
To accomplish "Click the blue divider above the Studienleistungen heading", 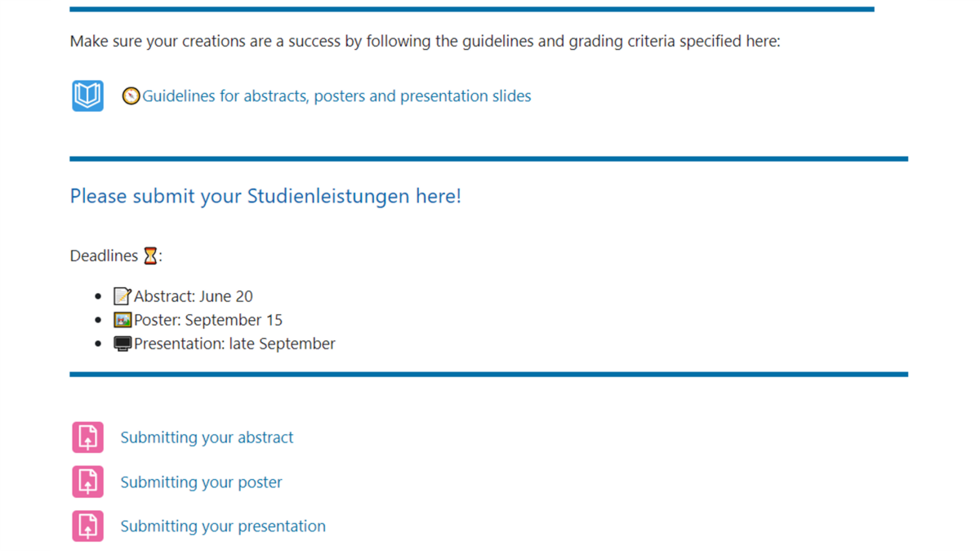I will pos(488,158).
